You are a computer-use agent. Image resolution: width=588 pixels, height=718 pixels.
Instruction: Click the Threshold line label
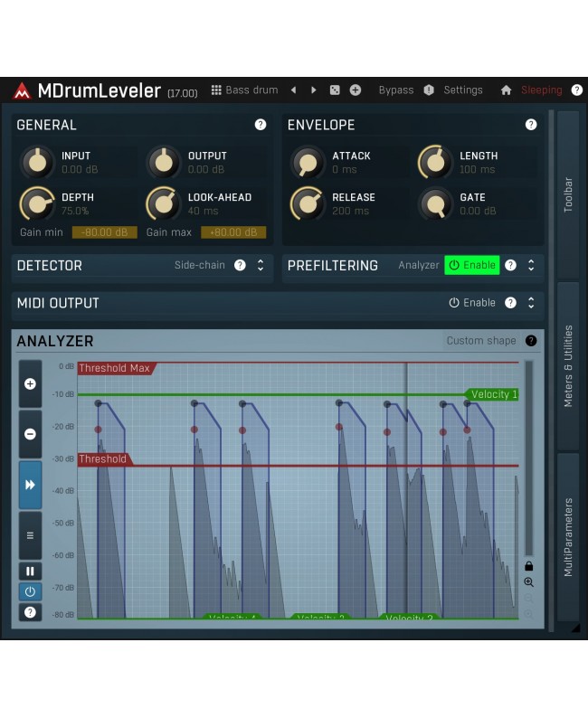(x=102, y=458)
